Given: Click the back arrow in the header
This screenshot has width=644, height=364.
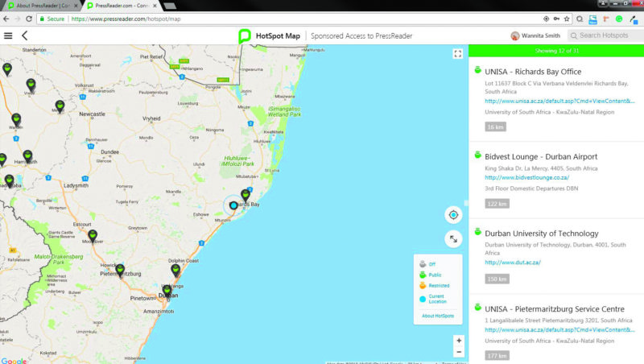Looking at the screenshot, I should (25, 35).
